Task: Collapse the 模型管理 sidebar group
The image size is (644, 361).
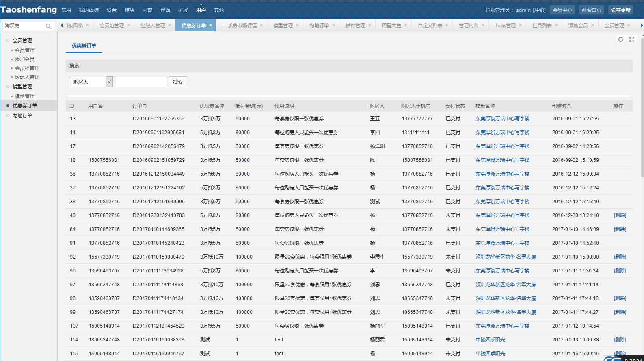Action: (22, 87)
